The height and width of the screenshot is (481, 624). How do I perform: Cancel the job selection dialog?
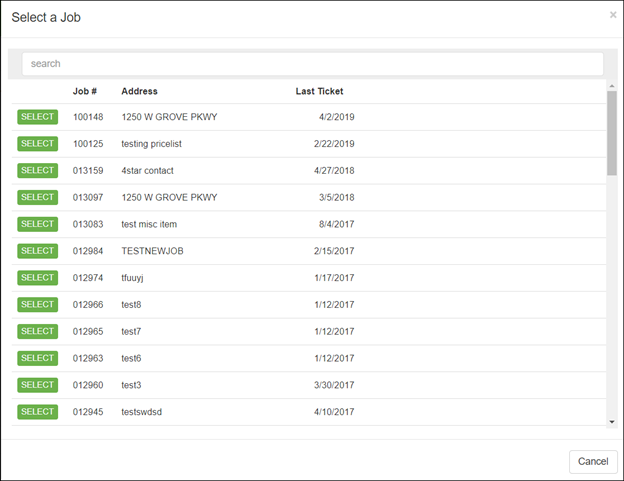click(x=592, y=461)
